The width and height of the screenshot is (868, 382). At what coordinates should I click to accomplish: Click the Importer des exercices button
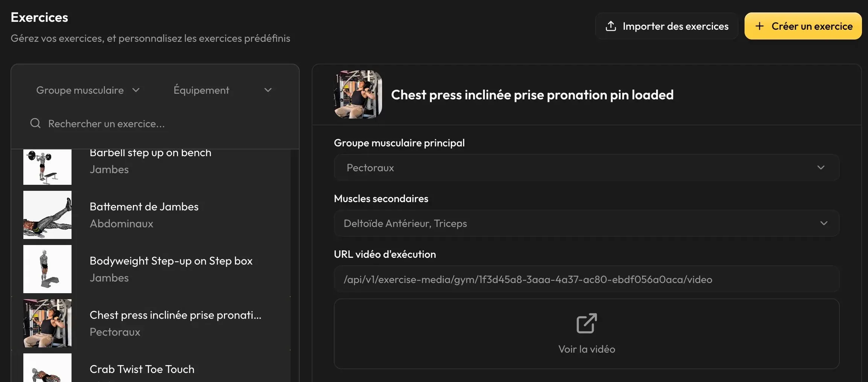point(666,26)
